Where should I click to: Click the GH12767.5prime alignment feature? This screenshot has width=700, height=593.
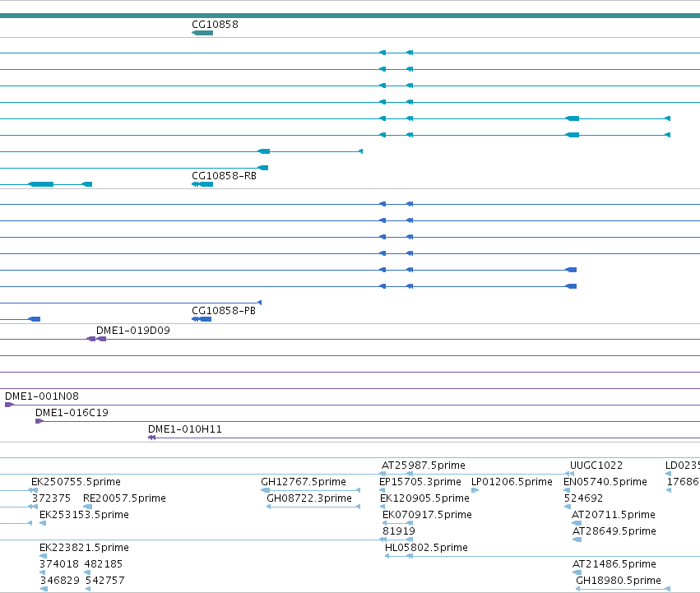coord(310,490)
